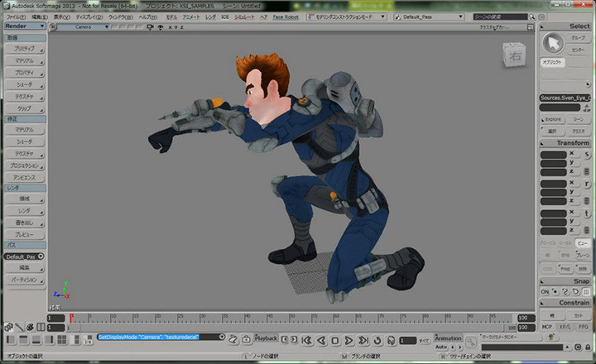Toggle COG transform option

[x=547, y=269]
